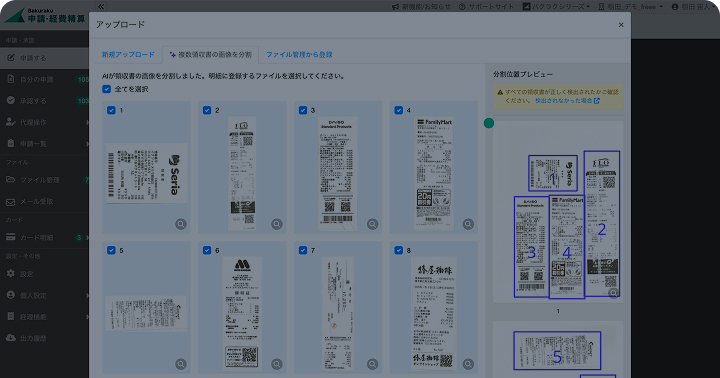Zoom into receipt 4 (FamilyMart) with its magnifier

(x=468, y=224)
